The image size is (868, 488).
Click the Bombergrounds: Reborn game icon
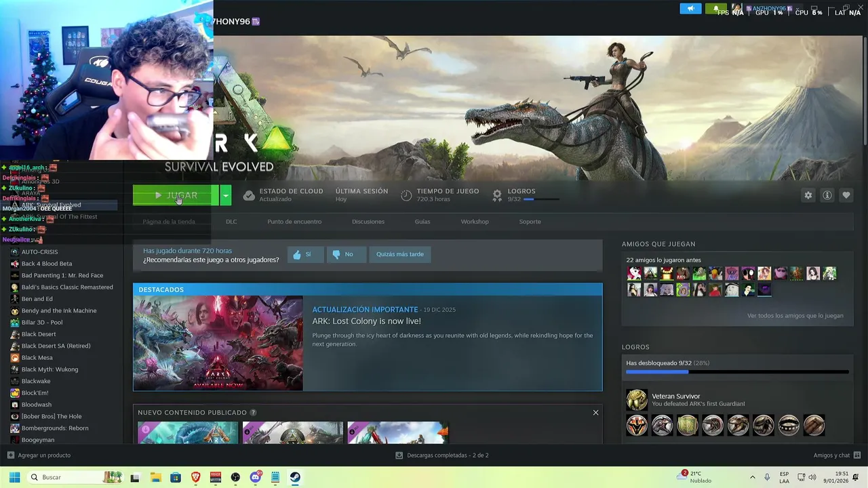click(x=15, y=428)
